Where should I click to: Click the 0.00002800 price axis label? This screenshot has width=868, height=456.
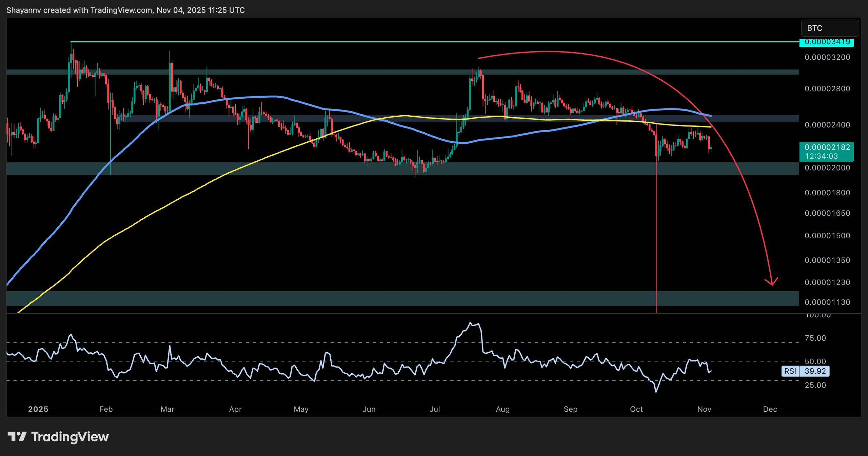(827, 89)
